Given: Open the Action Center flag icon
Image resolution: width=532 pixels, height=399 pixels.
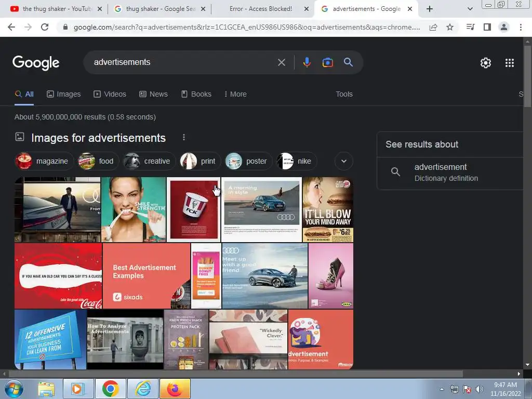Looking at the screenshot, I should tap(467, 389).
